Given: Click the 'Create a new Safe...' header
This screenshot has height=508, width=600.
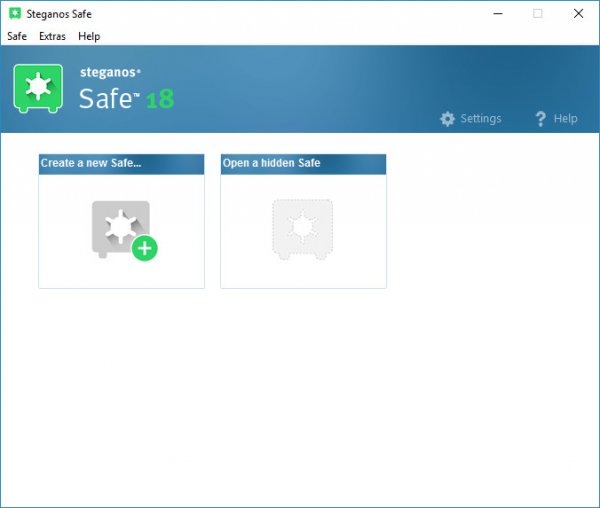Looking at the screenshot, I should (121, 164).
